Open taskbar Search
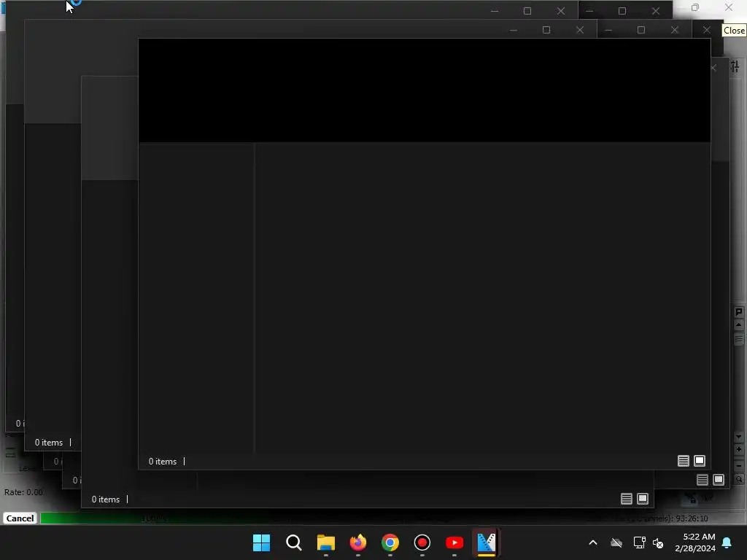Viewport: 747px width, 560px height. pos(294,542)
